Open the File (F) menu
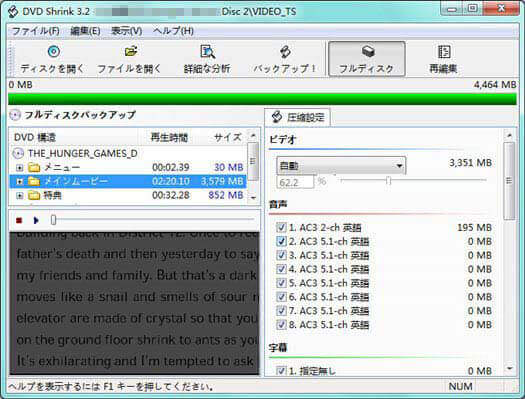Image resolution: width=525 pixels, height=399 pixels. point(35,31)
